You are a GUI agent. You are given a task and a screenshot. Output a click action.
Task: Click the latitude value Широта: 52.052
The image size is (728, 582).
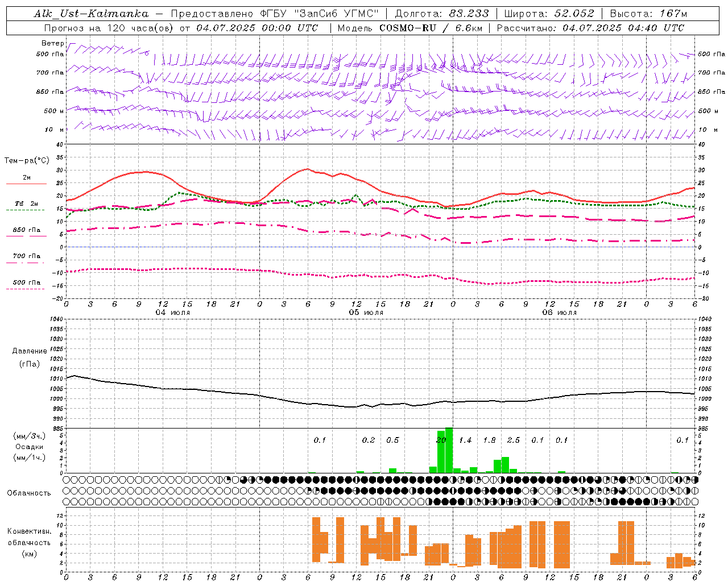click(549, 14)
